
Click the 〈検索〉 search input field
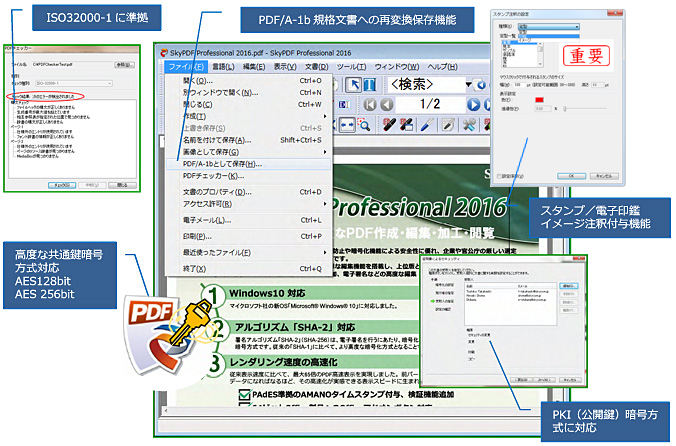coord(426,84)
